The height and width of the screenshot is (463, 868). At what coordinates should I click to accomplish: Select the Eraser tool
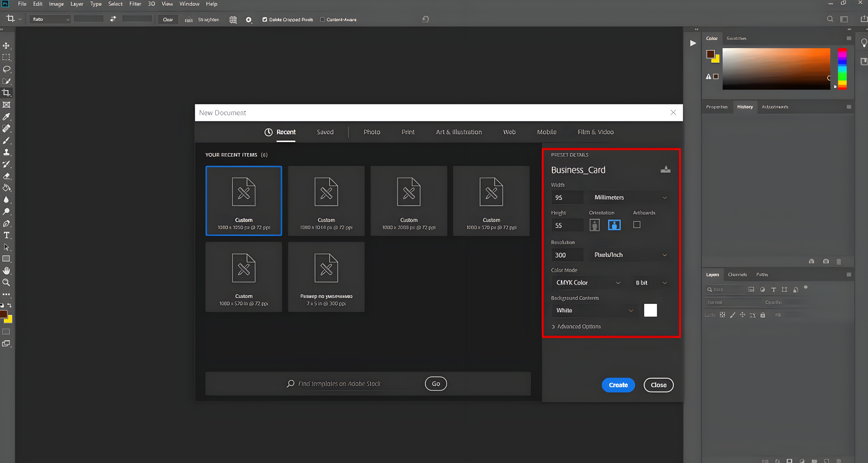click(6, 176)
